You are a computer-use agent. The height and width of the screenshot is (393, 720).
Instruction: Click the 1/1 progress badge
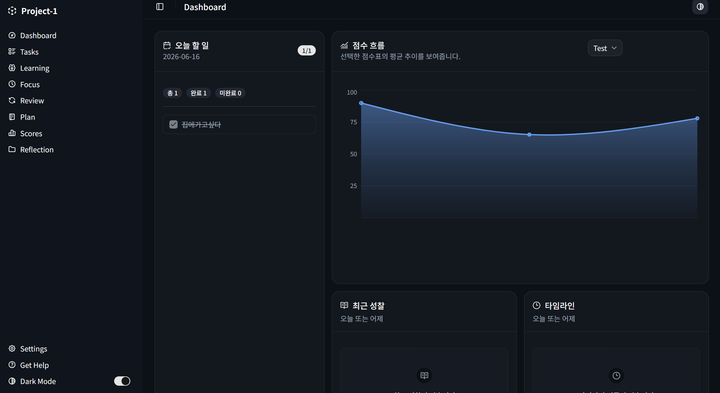[307, 51]
